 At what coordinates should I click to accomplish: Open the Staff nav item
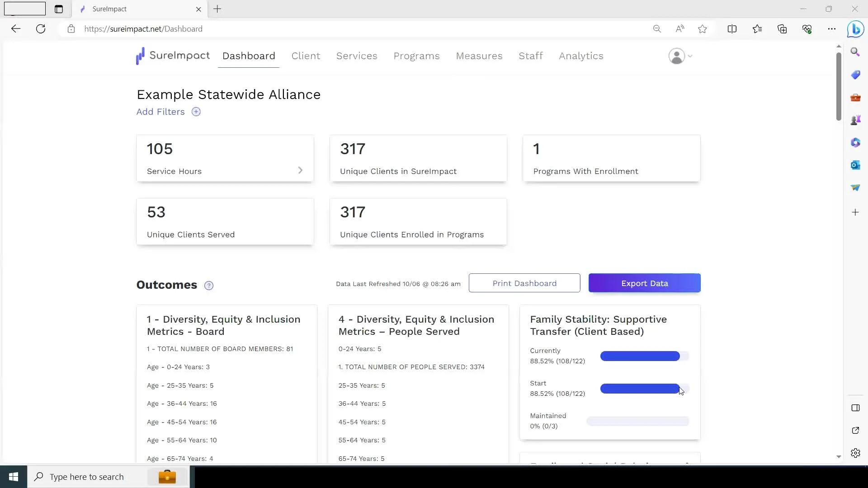point(531,56)
